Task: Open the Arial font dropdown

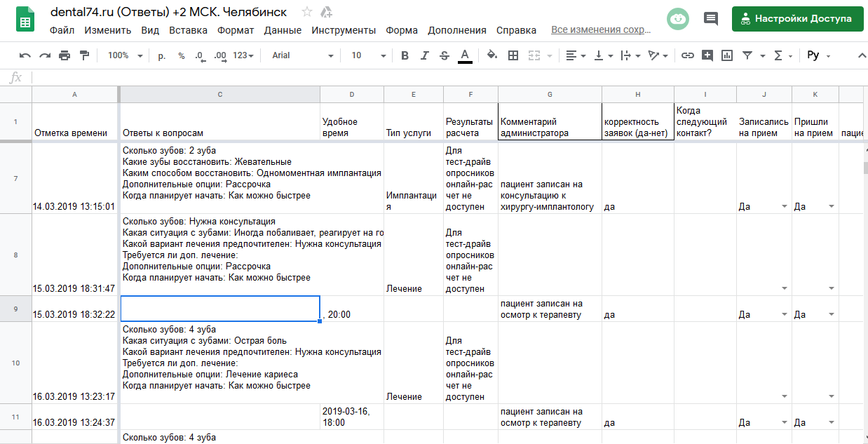Action: 303,55
